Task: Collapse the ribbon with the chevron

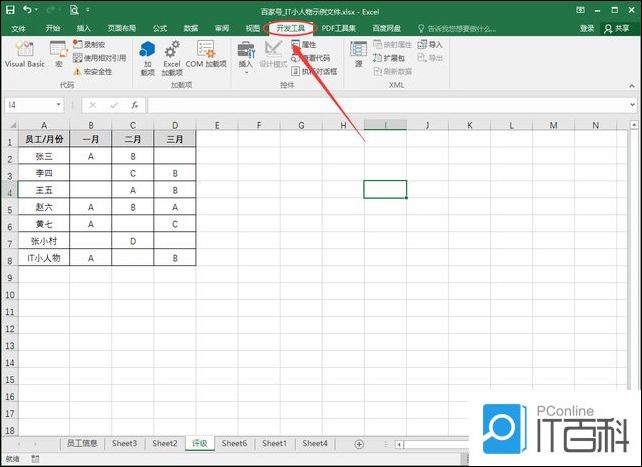Action: click(x=632, y=86)
